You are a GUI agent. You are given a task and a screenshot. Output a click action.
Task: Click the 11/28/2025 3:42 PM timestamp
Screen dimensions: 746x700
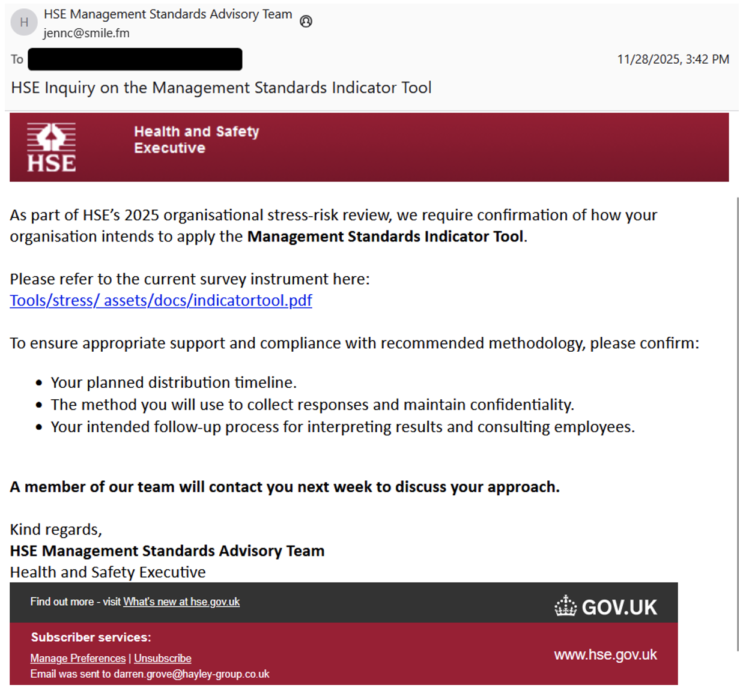pyautogui.click(x=673, y=59)
